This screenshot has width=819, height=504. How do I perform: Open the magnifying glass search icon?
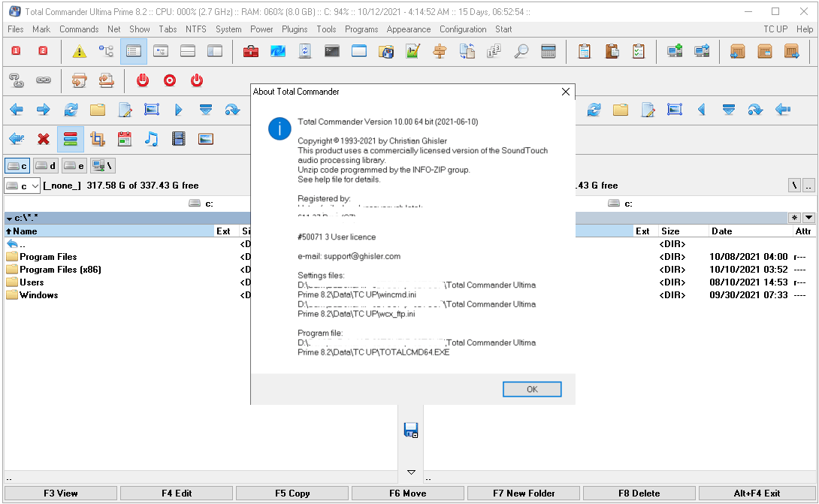coord(521,51)
